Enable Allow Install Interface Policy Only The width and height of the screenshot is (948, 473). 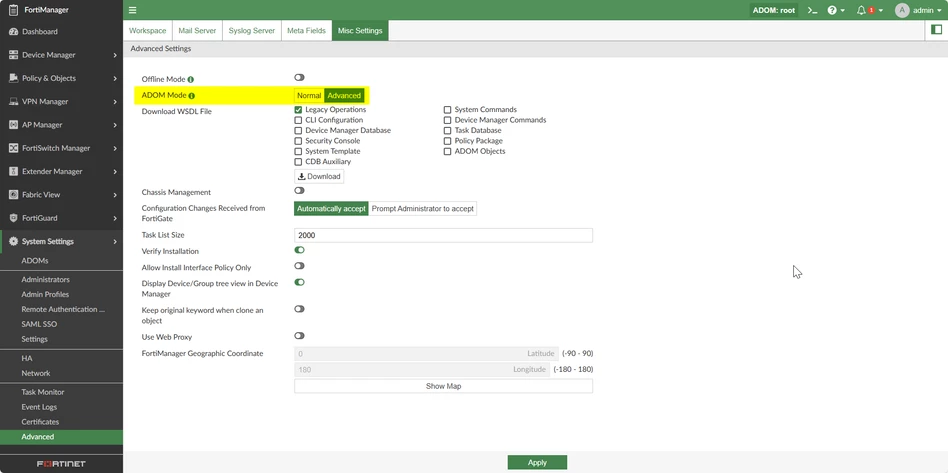tap(299, 266)
